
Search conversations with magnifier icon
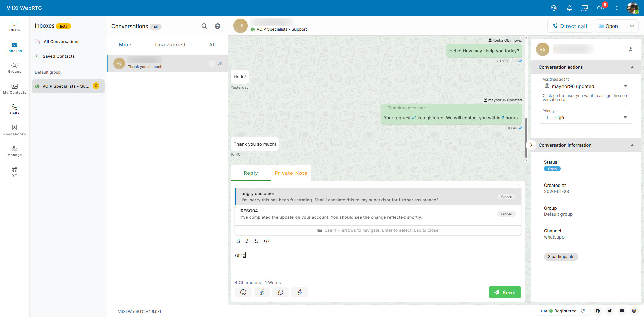point(204,26)
